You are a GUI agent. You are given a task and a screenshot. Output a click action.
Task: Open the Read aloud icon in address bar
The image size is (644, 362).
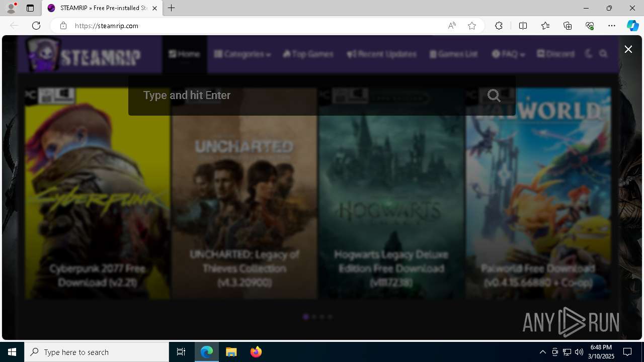[452, 26]
